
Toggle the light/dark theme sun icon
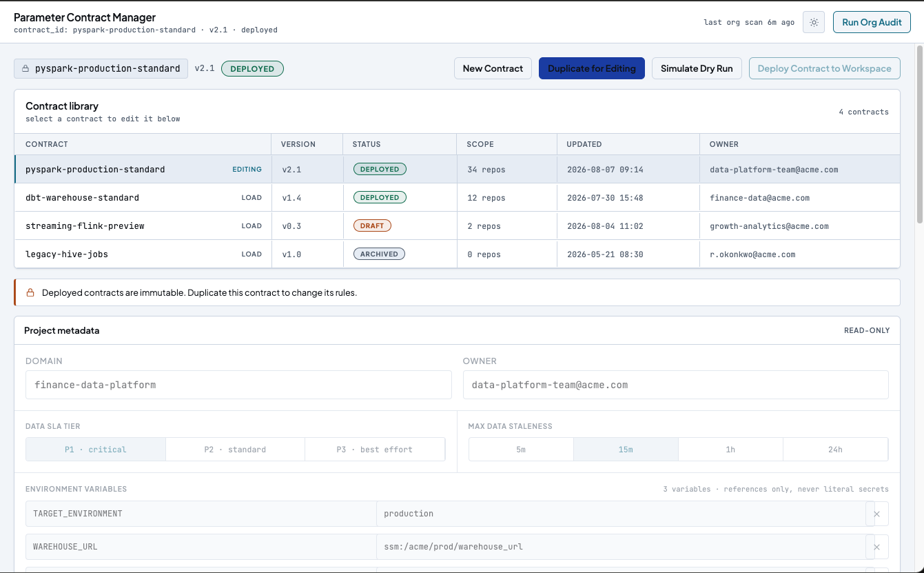click(x=814, y=22)
